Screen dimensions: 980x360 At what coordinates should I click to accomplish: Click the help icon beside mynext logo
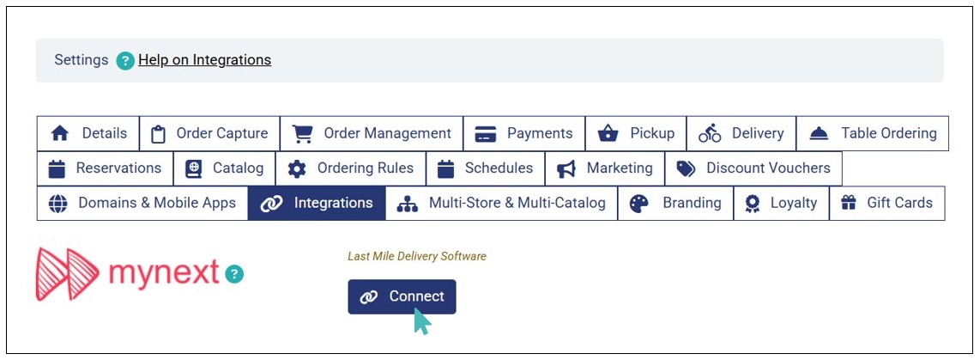234,274
